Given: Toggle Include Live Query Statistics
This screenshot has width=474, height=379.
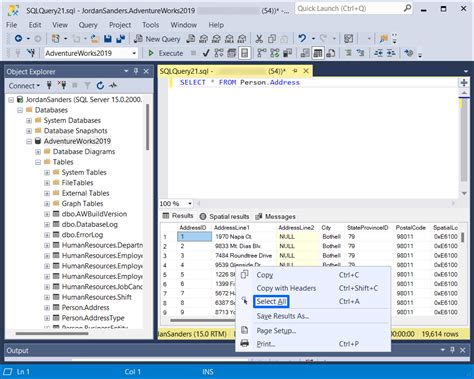Looking at the screenshot, I should point(275,53).
